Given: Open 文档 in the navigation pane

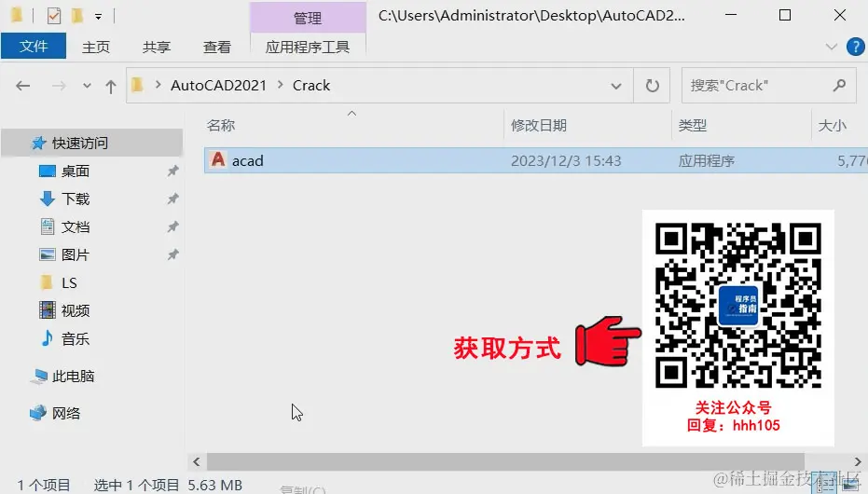Looking at the screenshot, I should click(75, 226).
